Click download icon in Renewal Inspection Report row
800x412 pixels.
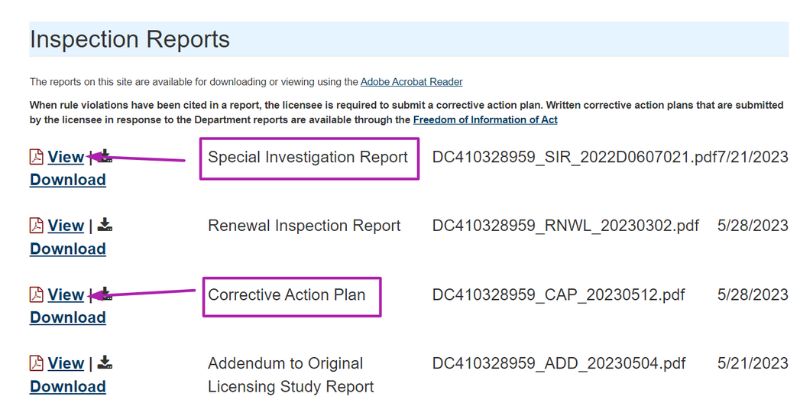[x=105, y=225]
